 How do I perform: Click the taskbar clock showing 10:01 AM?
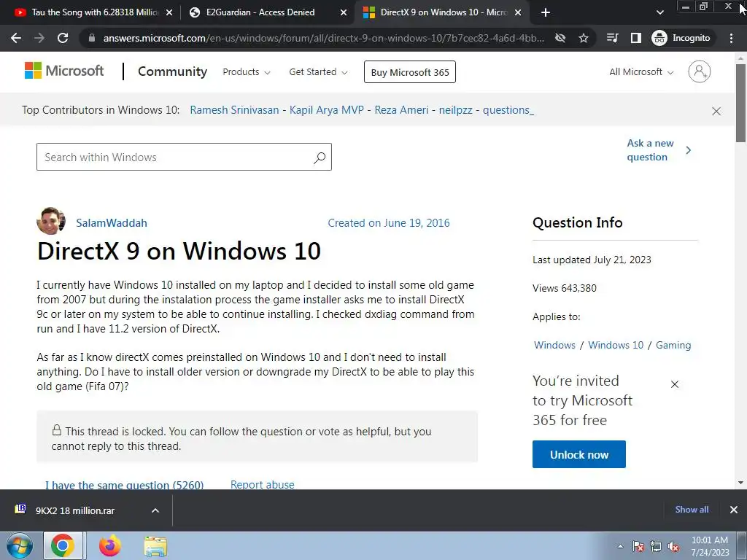point(710,546)
